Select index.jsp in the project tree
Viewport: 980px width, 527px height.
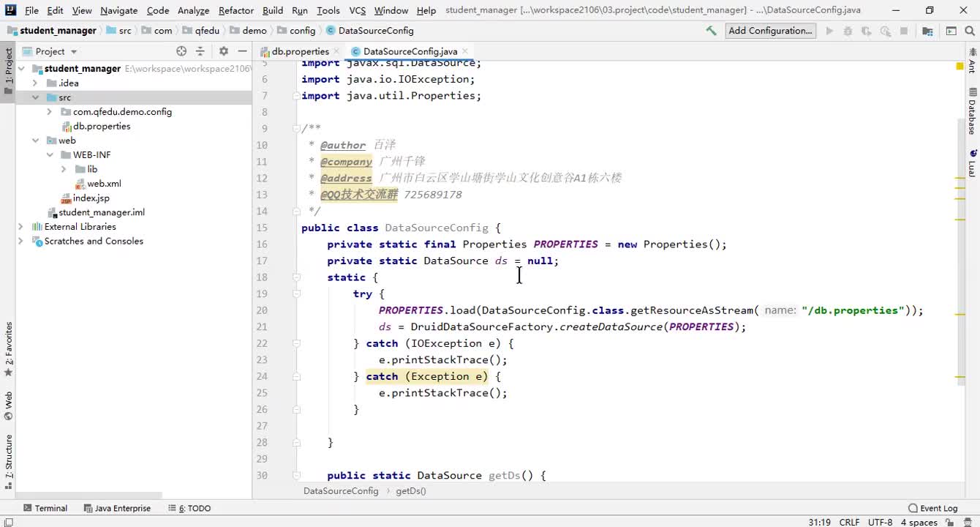click(x=91, y=198)
